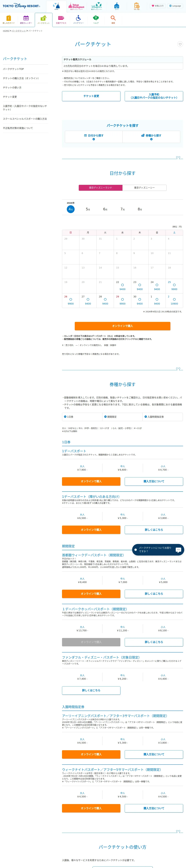Jump to the 入園時間指定券 ticket category

[163, 417]
